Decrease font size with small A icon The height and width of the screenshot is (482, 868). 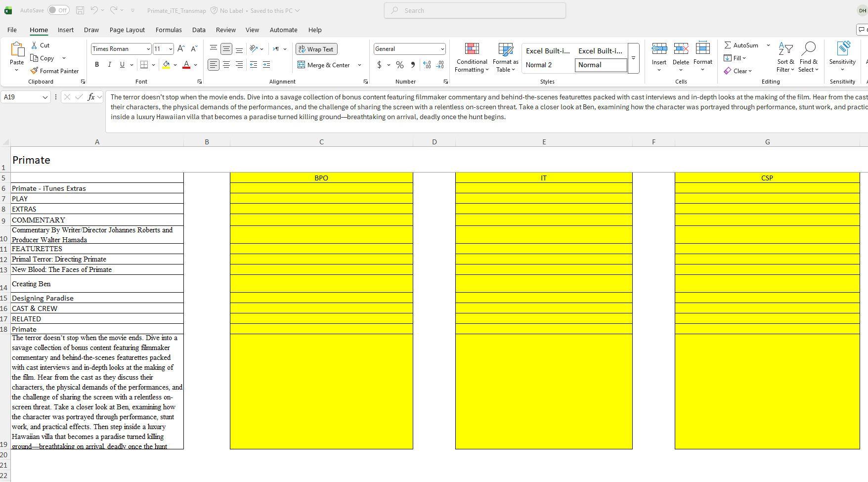tap(194, 48)
